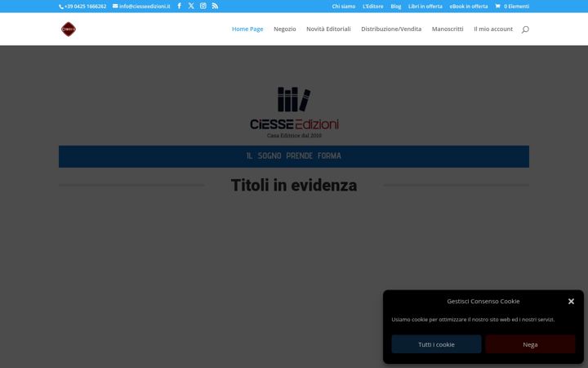Image resolution: width=588 pixels, height=368 pixels.
Task: Click the phone number +39 0425 1666262
Action: pos(82,7)
